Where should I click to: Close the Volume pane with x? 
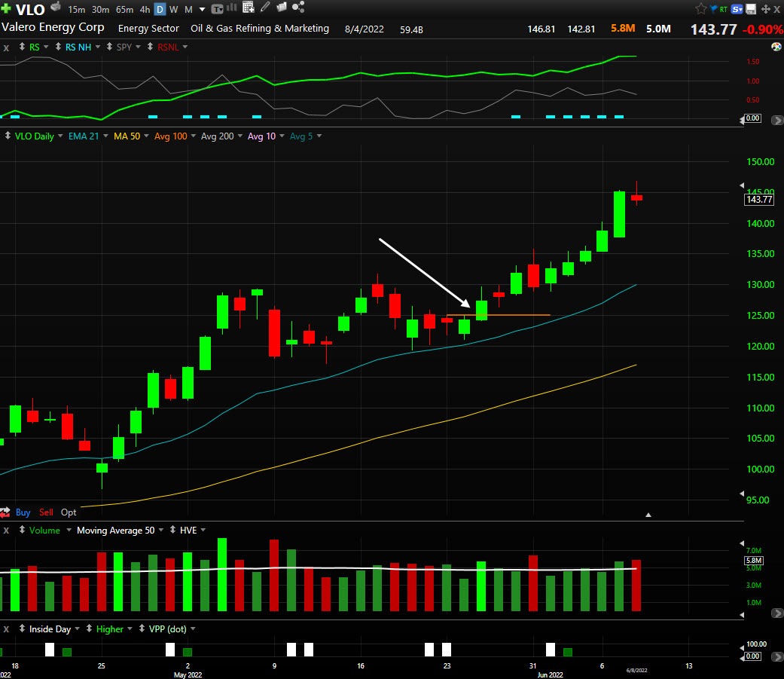click(6, 531)
